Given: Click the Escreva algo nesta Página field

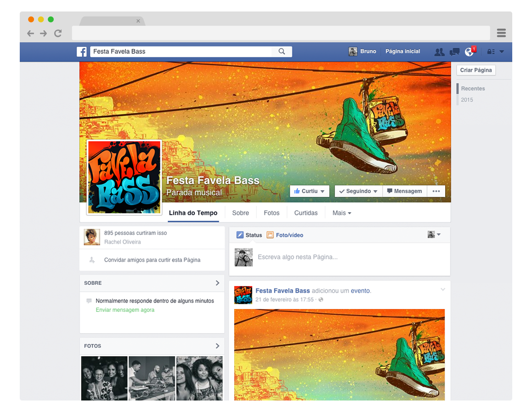Looking at the screenshot, I should pyautogui.click(x=298, y=257).
